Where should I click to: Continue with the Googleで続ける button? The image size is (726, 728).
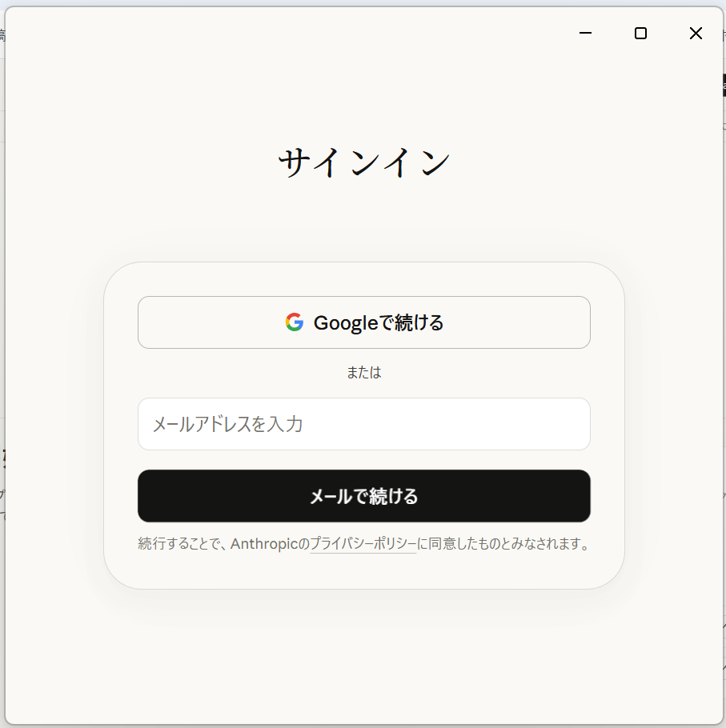click(x=363, y=322)
